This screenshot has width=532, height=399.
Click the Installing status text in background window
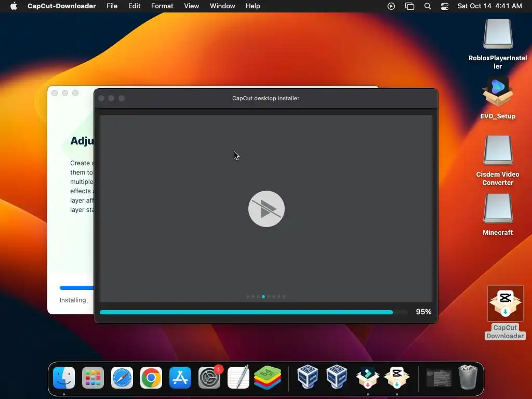click(x=73, y=300)
